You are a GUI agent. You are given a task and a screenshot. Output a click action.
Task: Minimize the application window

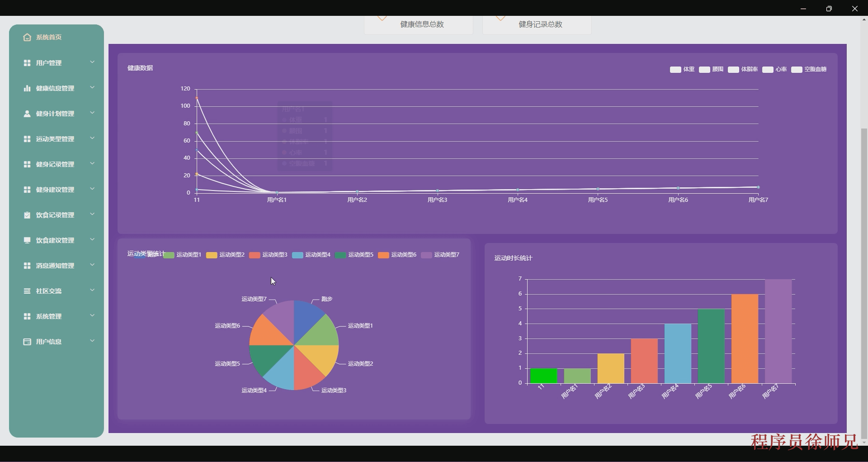[x=803, y=9]
